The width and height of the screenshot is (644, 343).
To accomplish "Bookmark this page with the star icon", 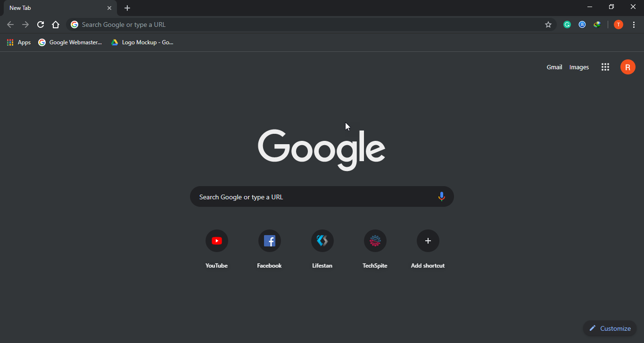I will (548, 24).
